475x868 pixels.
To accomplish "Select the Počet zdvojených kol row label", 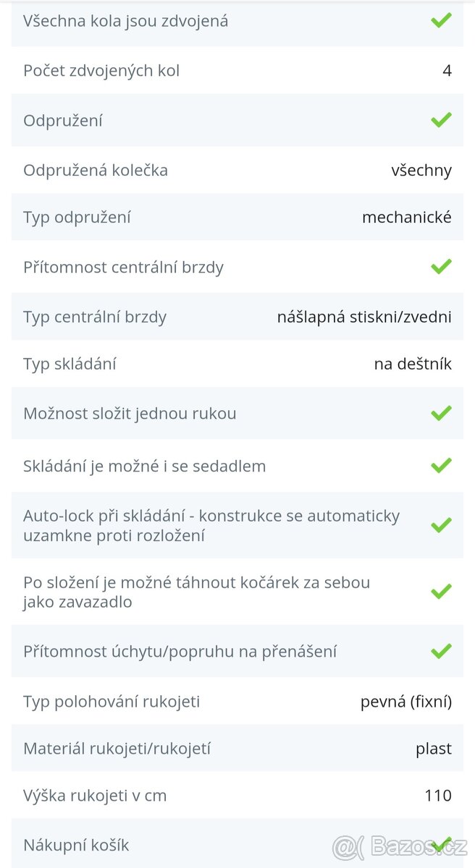I will click(x=101, y=71).
